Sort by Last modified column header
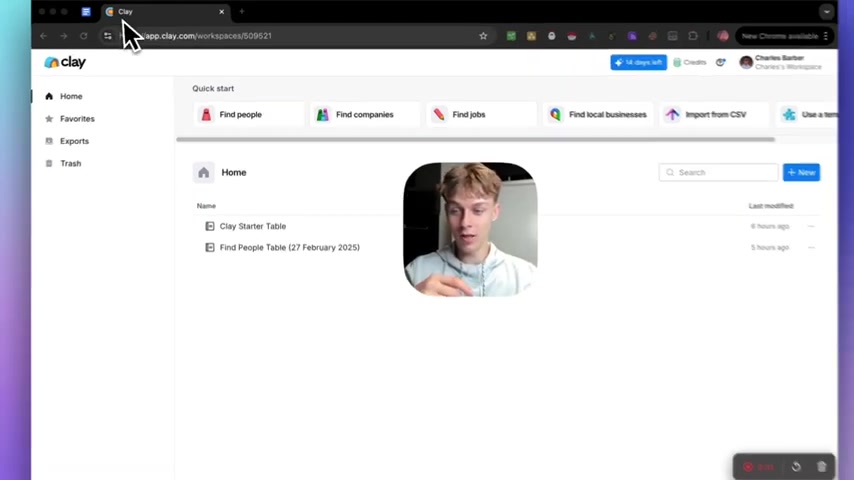 pos(771,206)
